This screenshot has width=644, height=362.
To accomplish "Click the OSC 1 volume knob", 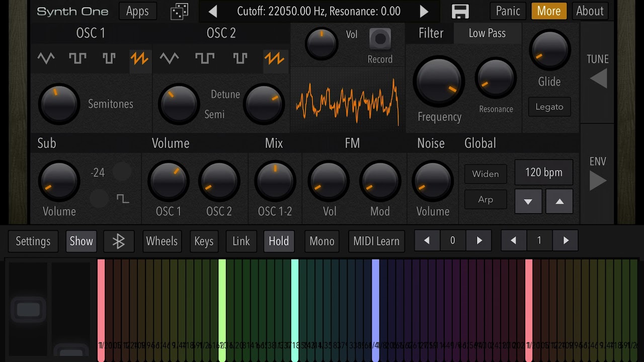I will 168,182.
